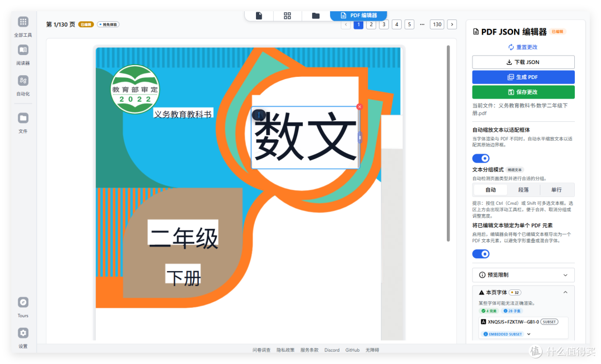Select page 1 in pagination
The height and width of the screenshot is (364, 601).
[358, 24]
